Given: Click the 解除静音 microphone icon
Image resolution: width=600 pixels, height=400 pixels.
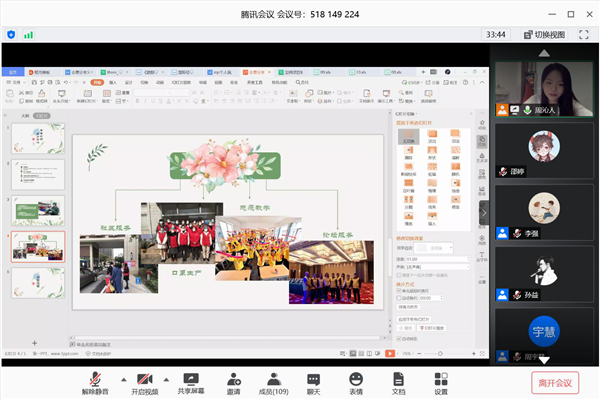Looking at the screenshot, I should (95, 379).
